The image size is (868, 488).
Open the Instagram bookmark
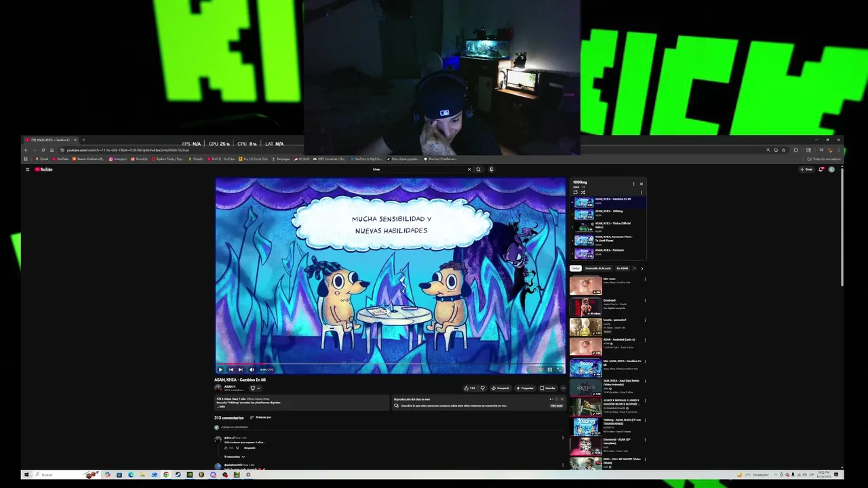[x=119, y=159]
